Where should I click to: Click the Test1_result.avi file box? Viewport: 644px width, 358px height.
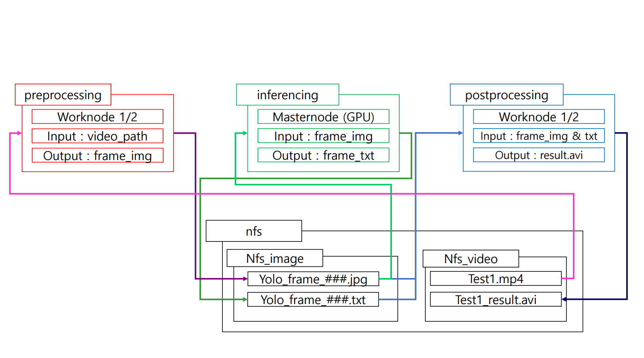[x=496, y=299]
